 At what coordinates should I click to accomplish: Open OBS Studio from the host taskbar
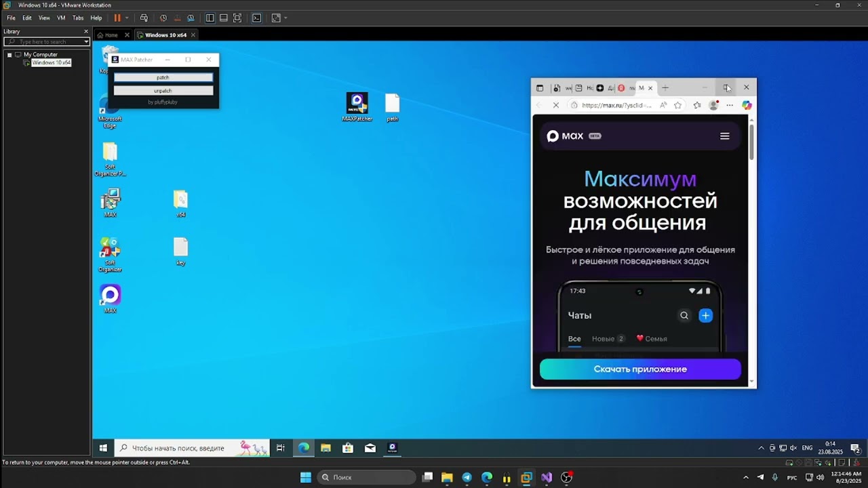(567, 477)
